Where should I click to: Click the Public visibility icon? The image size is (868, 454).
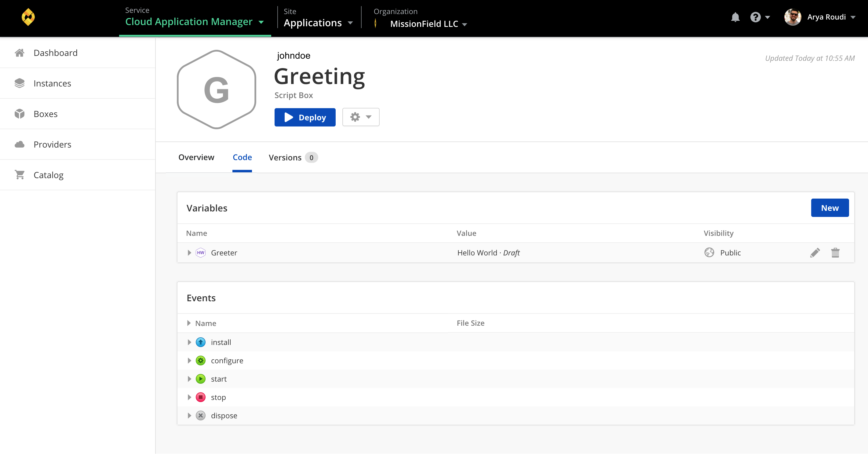pyautogui.click(x=709, y=253)
